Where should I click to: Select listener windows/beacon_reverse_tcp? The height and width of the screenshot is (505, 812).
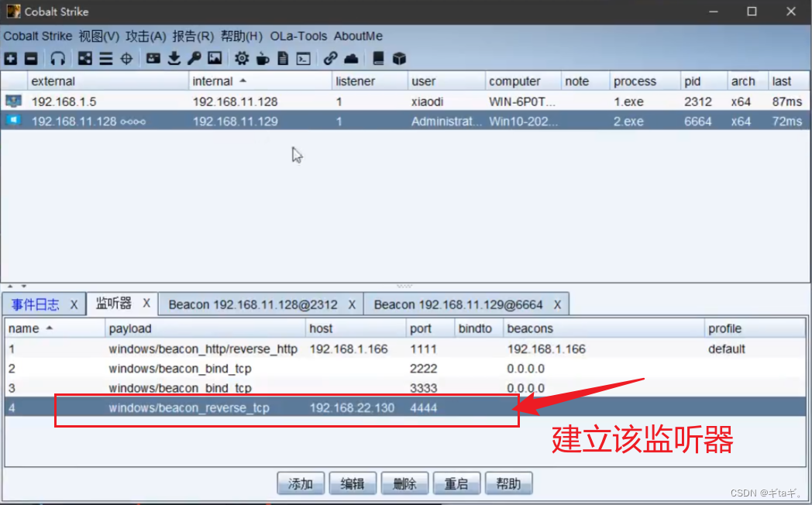[x=405, y=407]
